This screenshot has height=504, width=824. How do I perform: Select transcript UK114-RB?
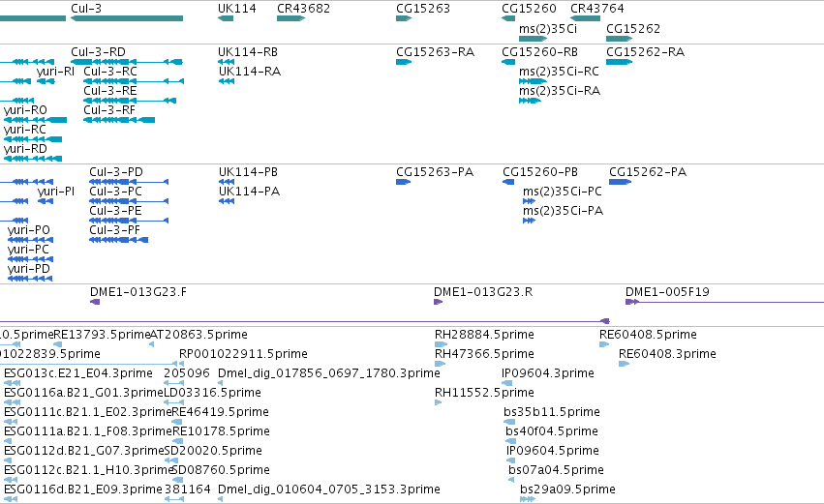tap(248, 52)
